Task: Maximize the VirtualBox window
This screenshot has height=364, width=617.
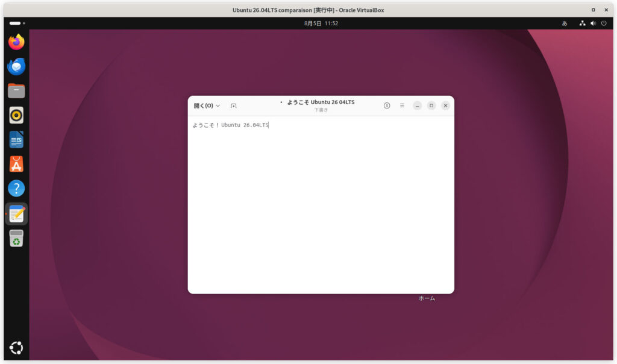Action: (x=593, y=10)
